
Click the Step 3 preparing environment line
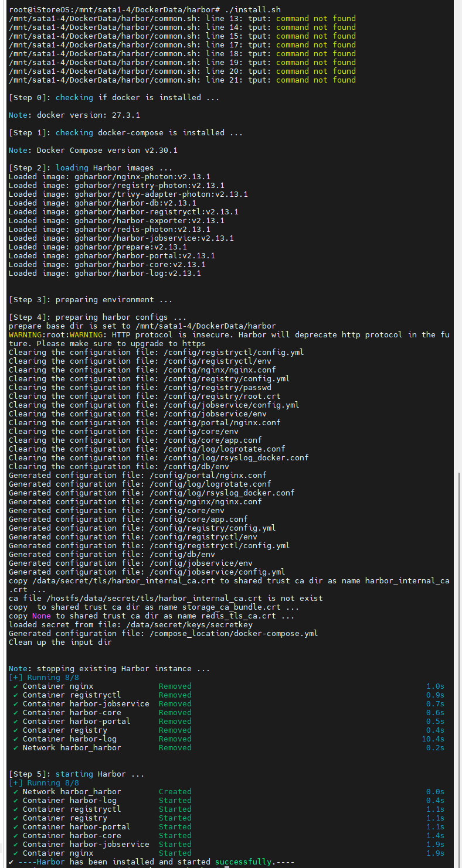[x=90, y=299]
